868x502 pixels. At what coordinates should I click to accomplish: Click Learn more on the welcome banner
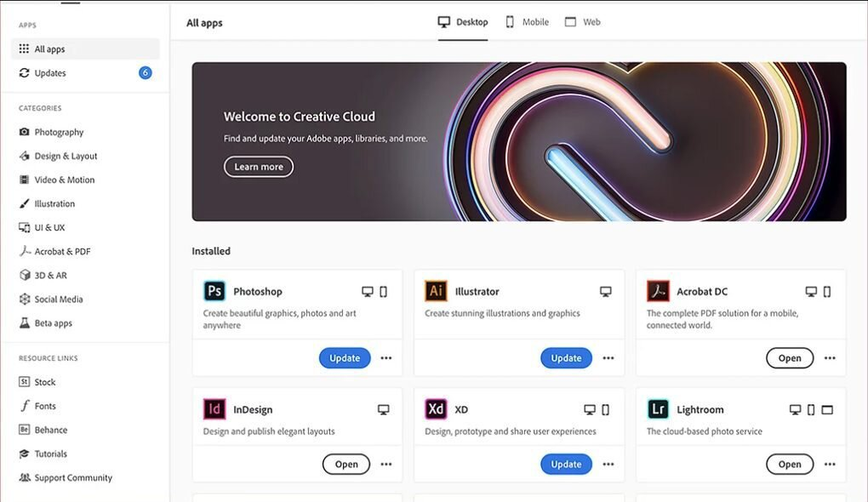(x=258, y=166)
